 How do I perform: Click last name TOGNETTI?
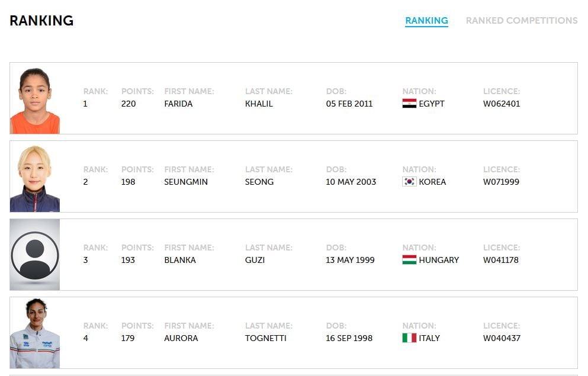pyautogui.click(x=265, y=338)
